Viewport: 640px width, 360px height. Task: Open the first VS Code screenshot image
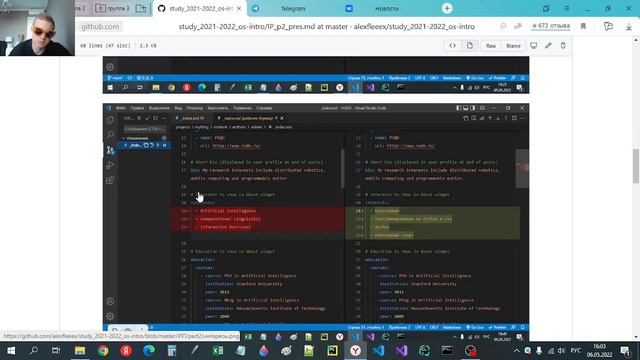coord(316,75)
